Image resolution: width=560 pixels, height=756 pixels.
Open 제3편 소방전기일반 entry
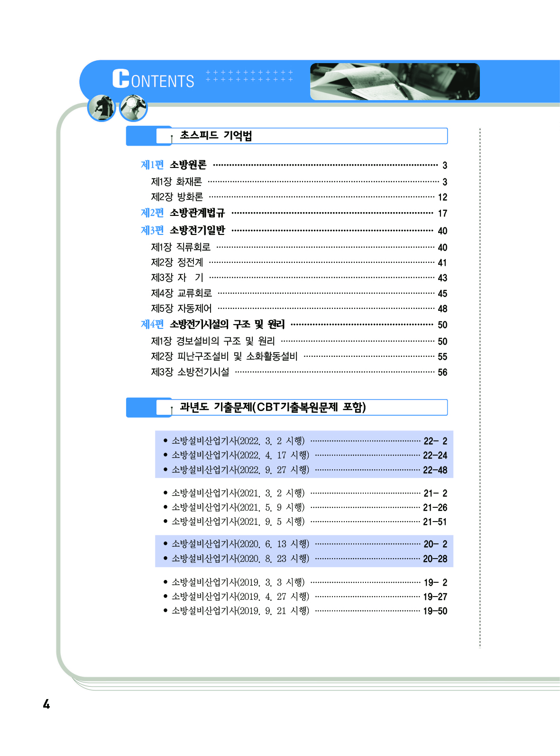tap(294, 231)
